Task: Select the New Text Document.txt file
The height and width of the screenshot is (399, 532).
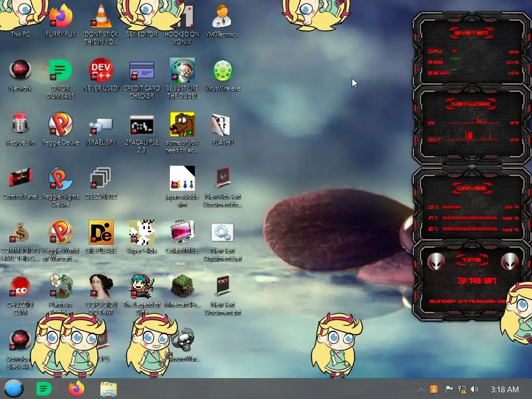Action: pyautogui.click(x=222, y=286)
